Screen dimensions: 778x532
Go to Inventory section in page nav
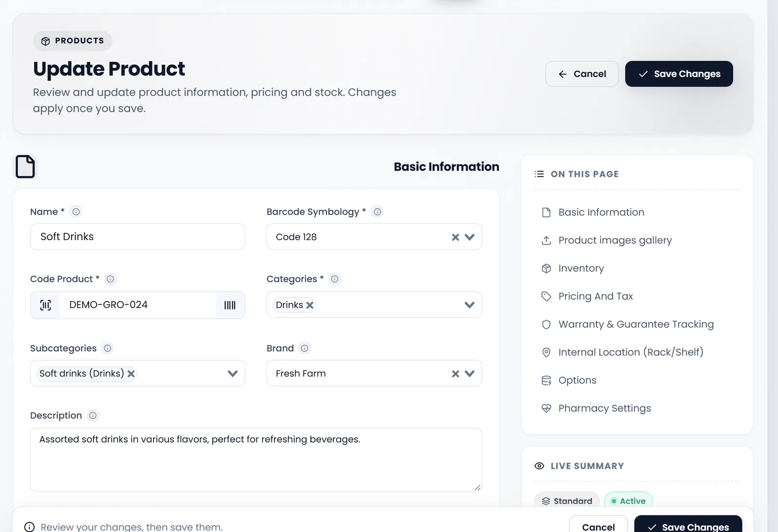pos(573,268)
